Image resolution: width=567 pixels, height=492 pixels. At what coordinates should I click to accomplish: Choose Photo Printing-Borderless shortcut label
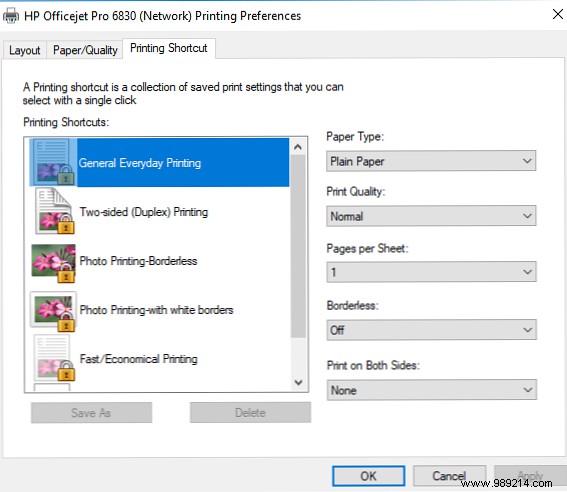coord(138,261)
